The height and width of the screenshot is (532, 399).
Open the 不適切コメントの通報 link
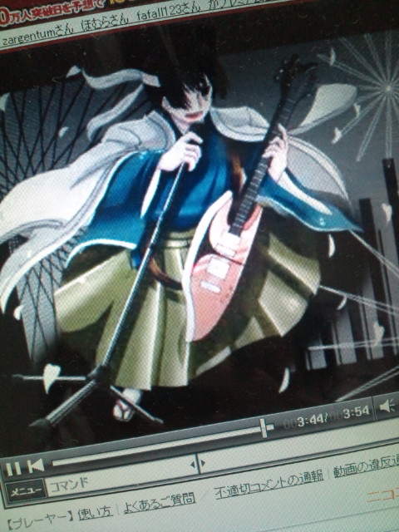[x=269, y=484]
